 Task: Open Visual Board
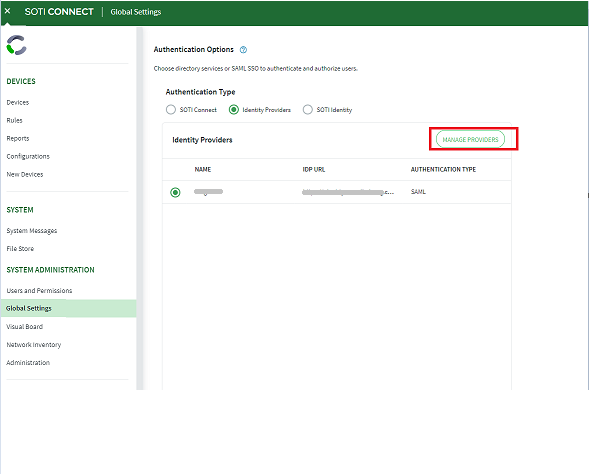click(x=24, y=327)
